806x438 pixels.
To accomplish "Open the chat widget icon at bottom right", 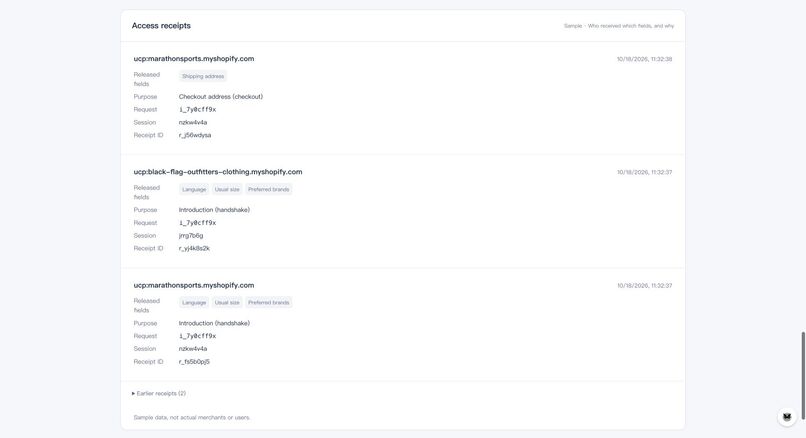I will point(787,416).
